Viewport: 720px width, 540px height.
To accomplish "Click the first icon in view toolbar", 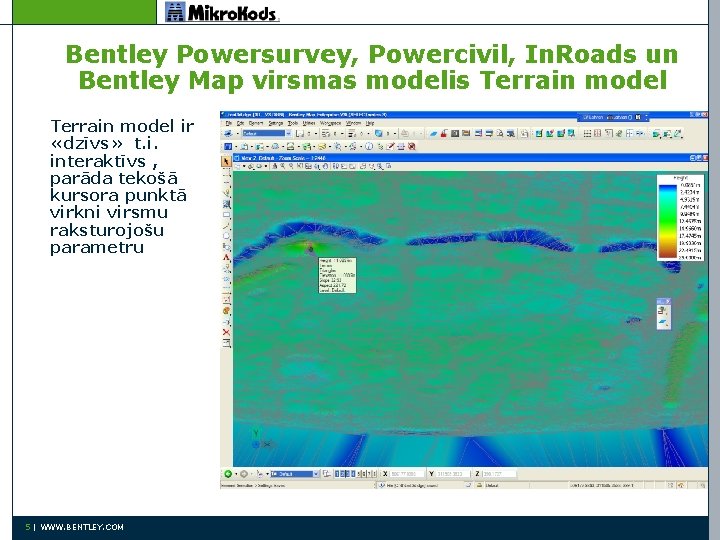I will [x=237, y=166].
